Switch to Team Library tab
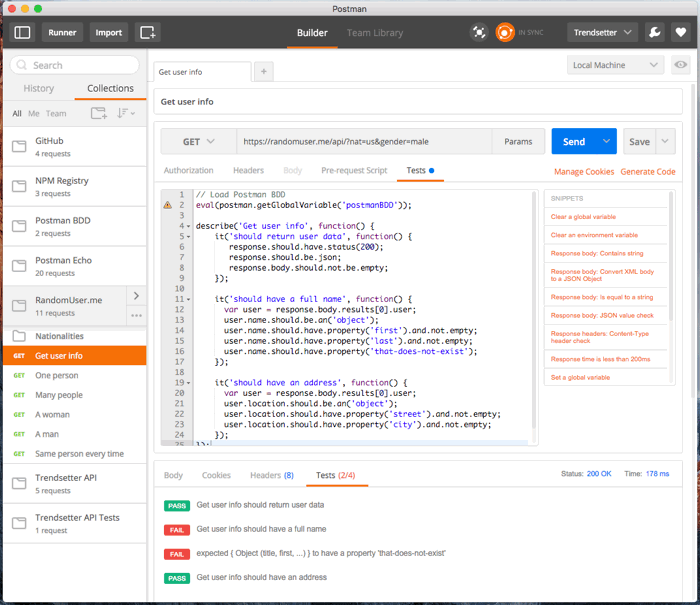Viewport: 700px width, 605px height. pyautogui.click(x=375, y=33)
